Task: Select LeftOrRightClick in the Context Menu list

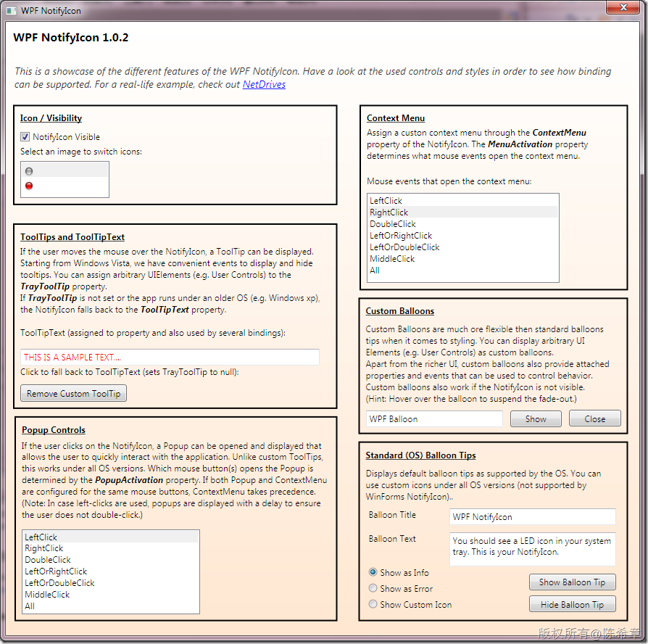Action: (463, 236)
